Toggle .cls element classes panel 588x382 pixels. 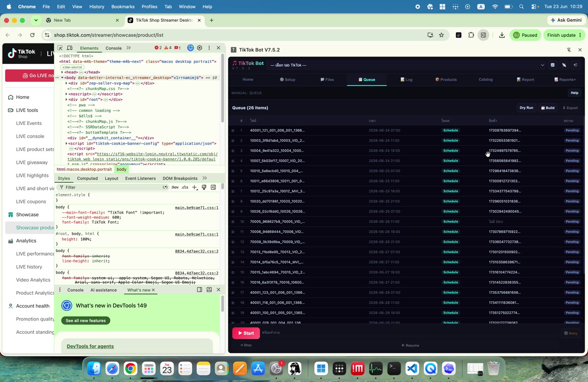pos(185,187)
